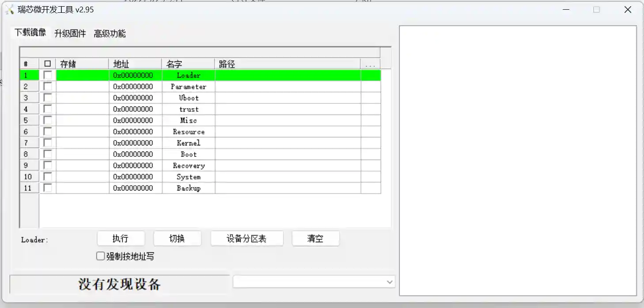Image resolution: width=644 pixels, height=308 pixels.
Task: Click the storage cell of Boot row
Action: (83, 154)
